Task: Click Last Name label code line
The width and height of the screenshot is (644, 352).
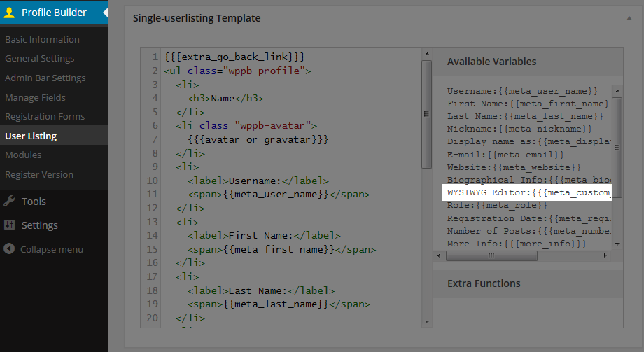Action: tap(261, 290)
